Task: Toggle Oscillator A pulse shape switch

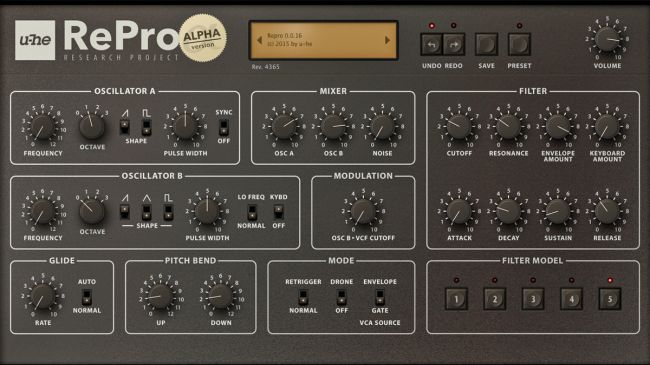Action: pos(146,127)
